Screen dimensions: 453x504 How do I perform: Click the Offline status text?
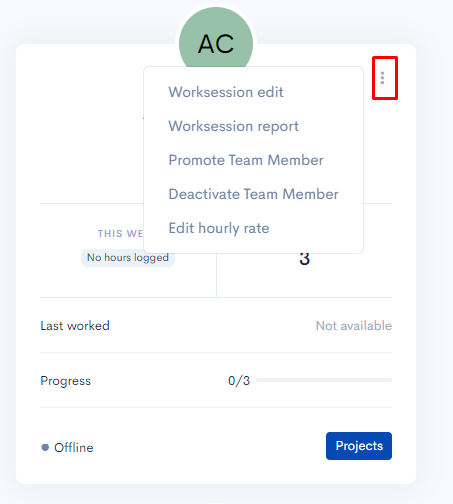[x=74, y=447]
